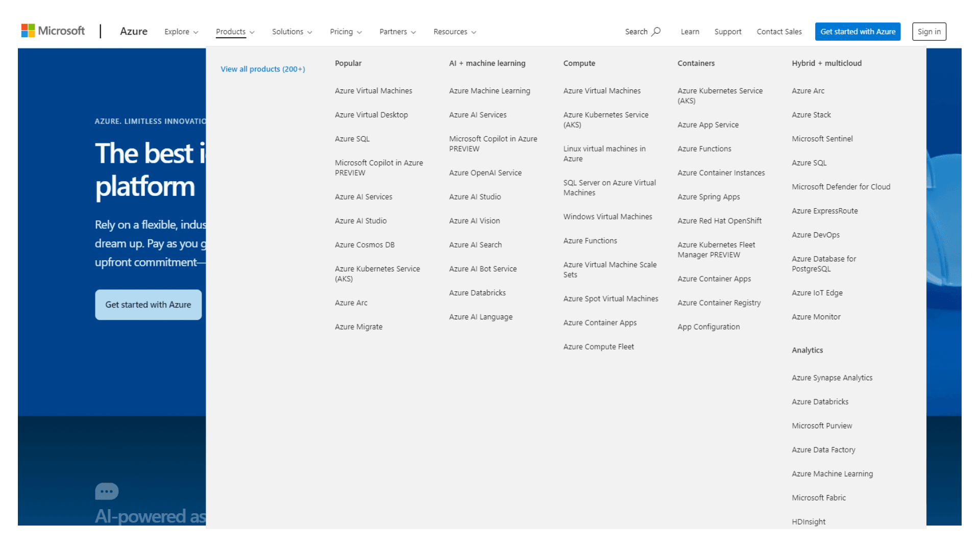Viewport: 980px width, 551px height.
Task: Open Azure Virtual Machine Scale Sets
Action: 610,269
